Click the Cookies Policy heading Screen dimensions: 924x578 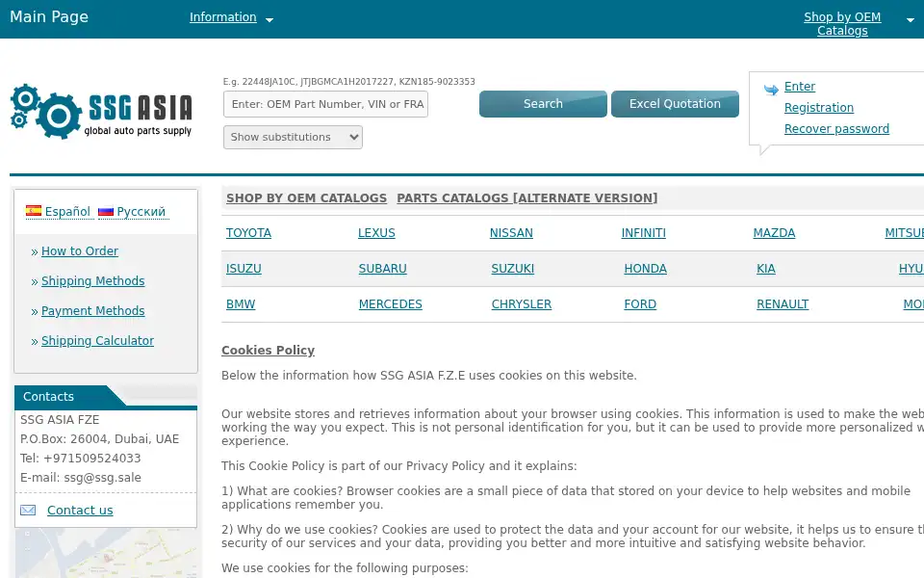[x=269, y=351]
